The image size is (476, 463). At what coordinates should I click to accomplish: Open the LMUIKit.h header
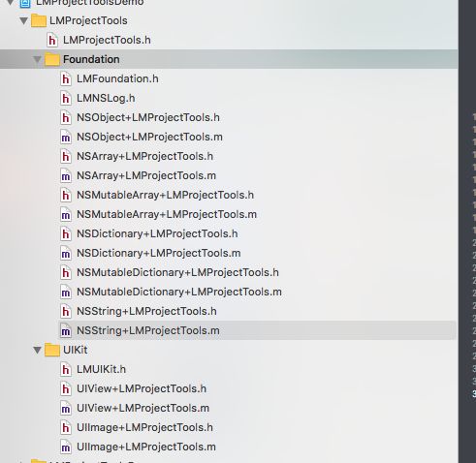[101, 369]
